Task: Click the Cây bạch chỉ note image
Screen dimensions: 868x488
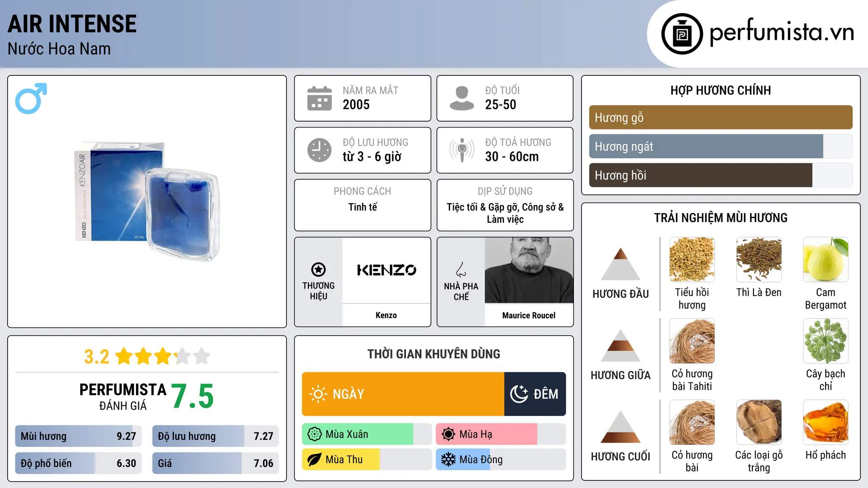Action: click(x=826, y=341)
